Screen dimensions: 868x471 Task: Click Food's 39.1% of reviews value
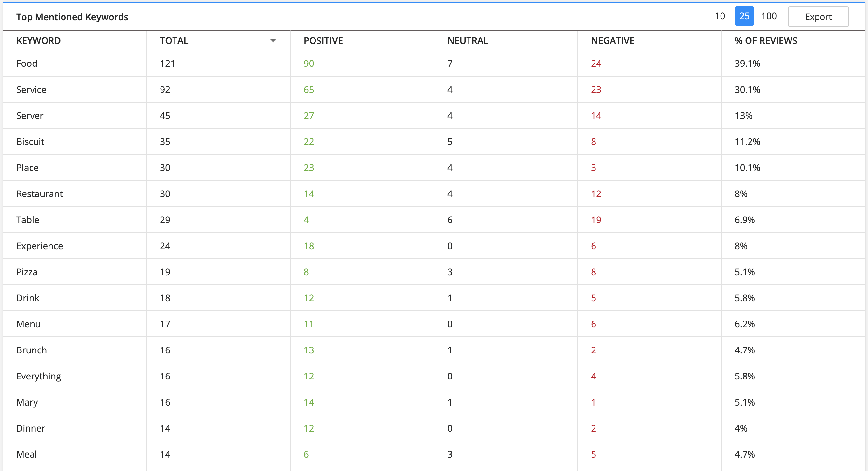point(747,64)
